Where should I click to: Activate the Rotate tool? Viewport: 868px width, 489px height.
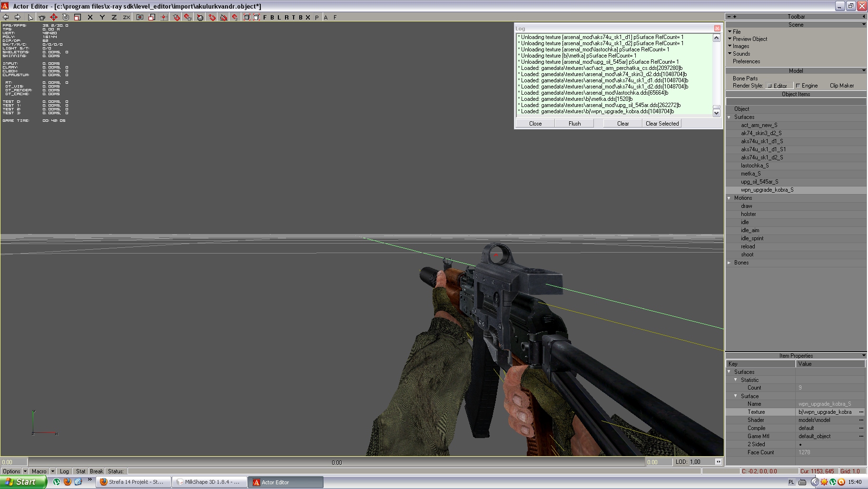pyautogui.click(x=66, y=17)
